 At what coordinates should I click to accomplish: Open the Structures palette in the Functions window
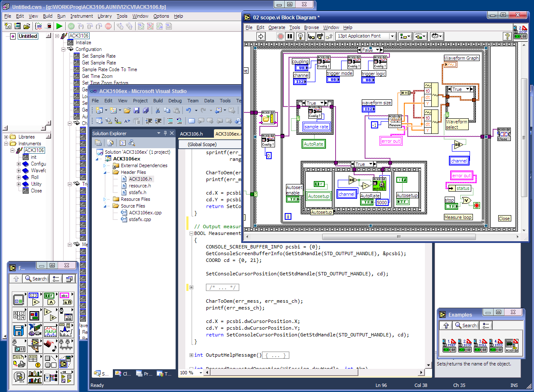[x=19, y=299]
